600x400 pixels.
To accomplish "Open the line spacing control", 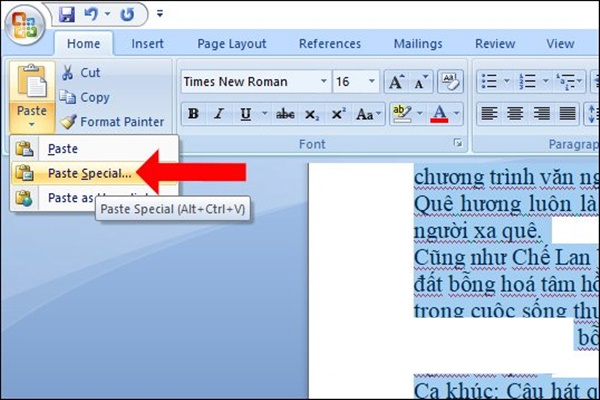I will [x=592, y=114].
